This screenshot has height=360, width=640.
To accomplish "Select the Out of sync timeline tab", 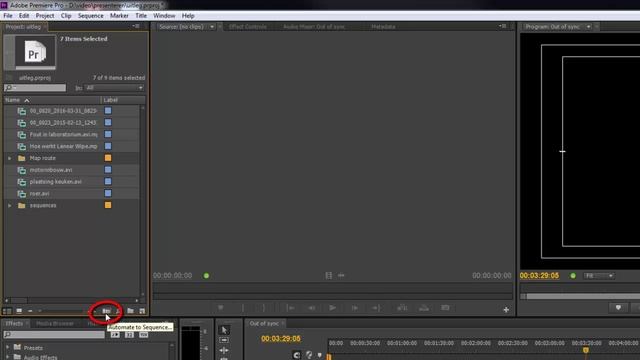I will (x=264, y=324).
